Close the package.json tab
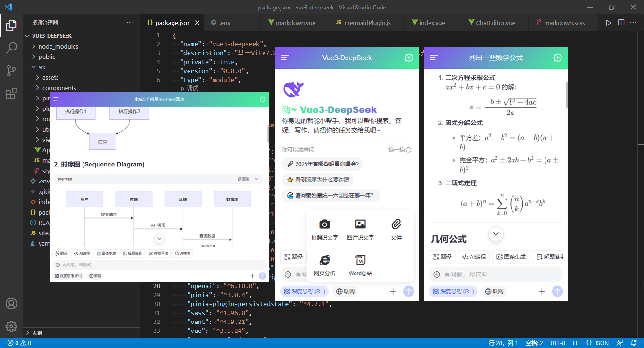 pyautogui.click(x=198, y=23)
